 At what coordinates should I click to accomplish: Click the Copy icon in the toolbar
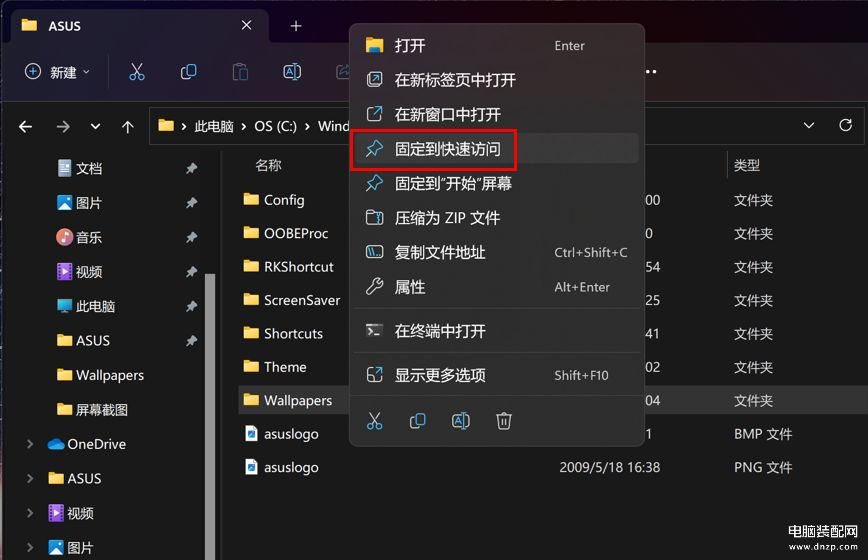(188, 72)
